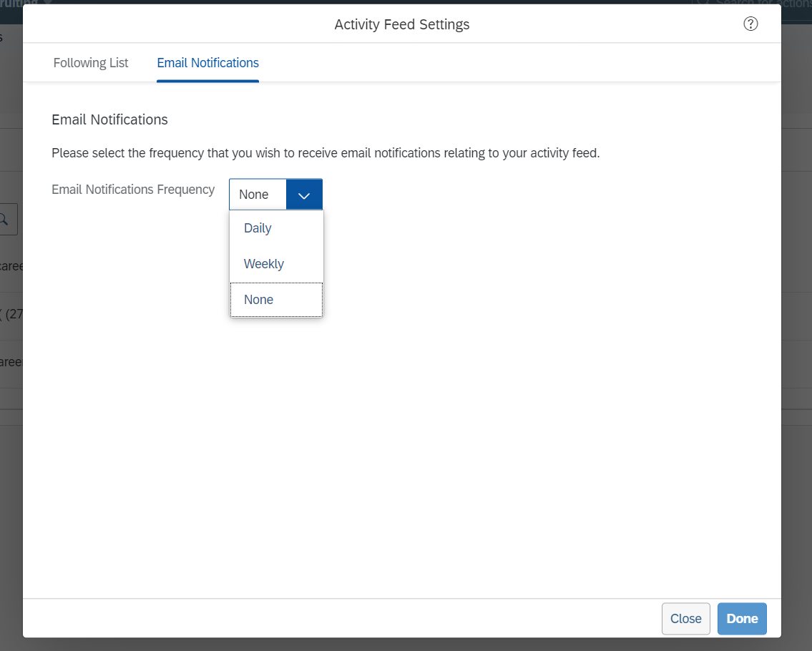Click Done to save notification settings
The width and height of the screenshot is (812, 651).
pyautogui.click(x=742, y=618)
